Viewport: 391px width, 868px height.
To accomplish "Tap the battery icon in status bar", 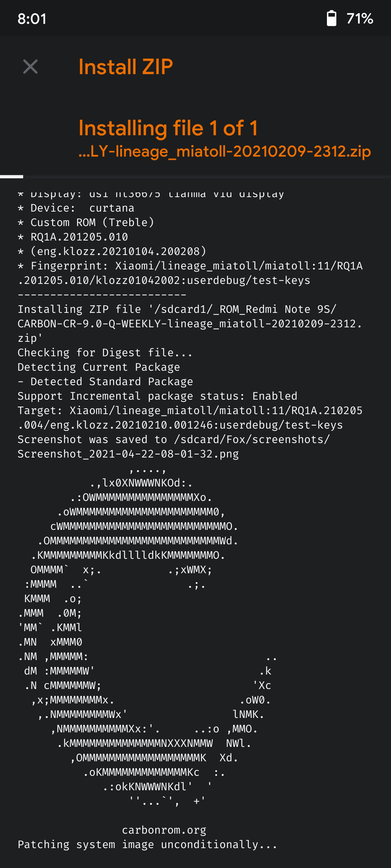I will [331, 18].
